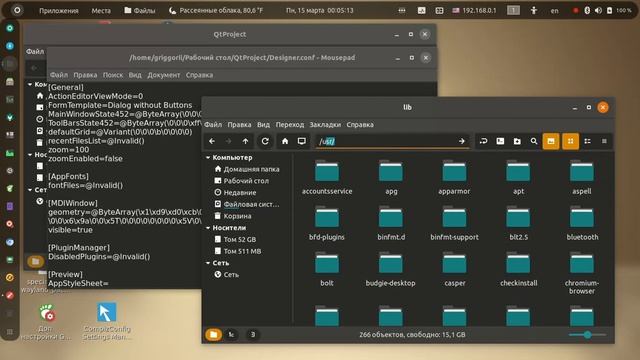
Task: Switch to icon view
Action: point(571,141)
